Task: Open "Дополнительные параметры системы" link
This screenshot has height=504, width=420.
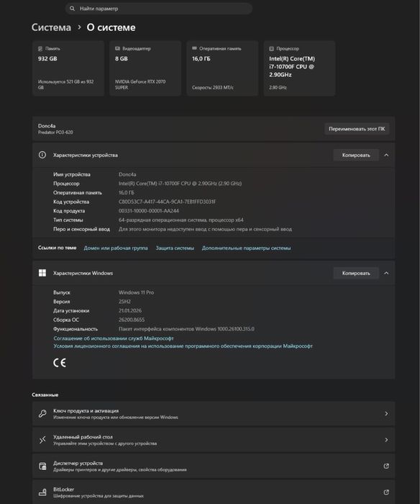Action: coord(246,248)
